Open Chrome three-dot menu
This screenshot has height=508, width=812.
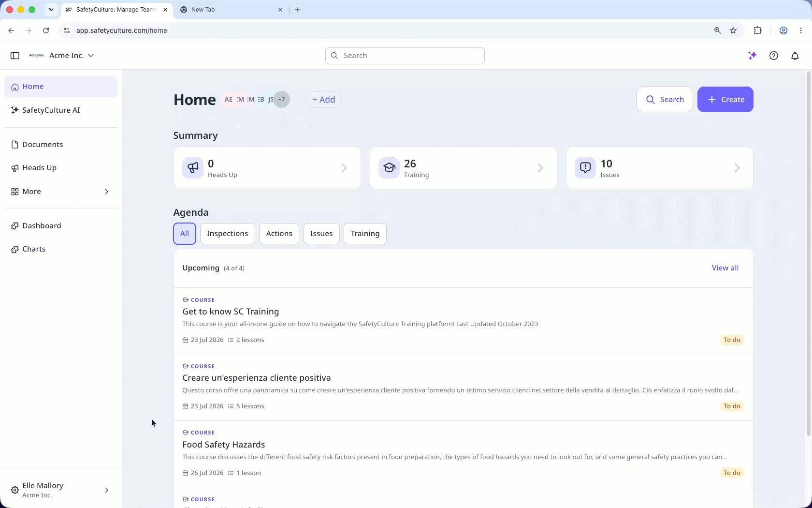point(801,30)
